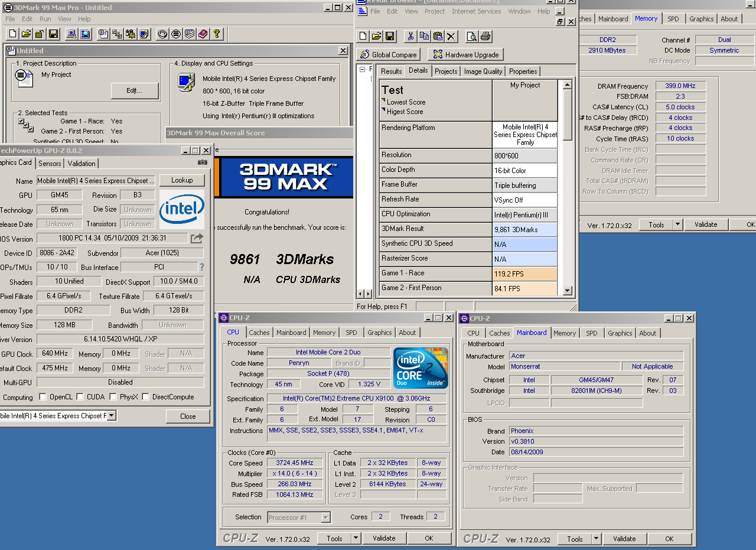
Task: Click scroll down arrow in Result Browser details
Action: click(x=567, y=291)
